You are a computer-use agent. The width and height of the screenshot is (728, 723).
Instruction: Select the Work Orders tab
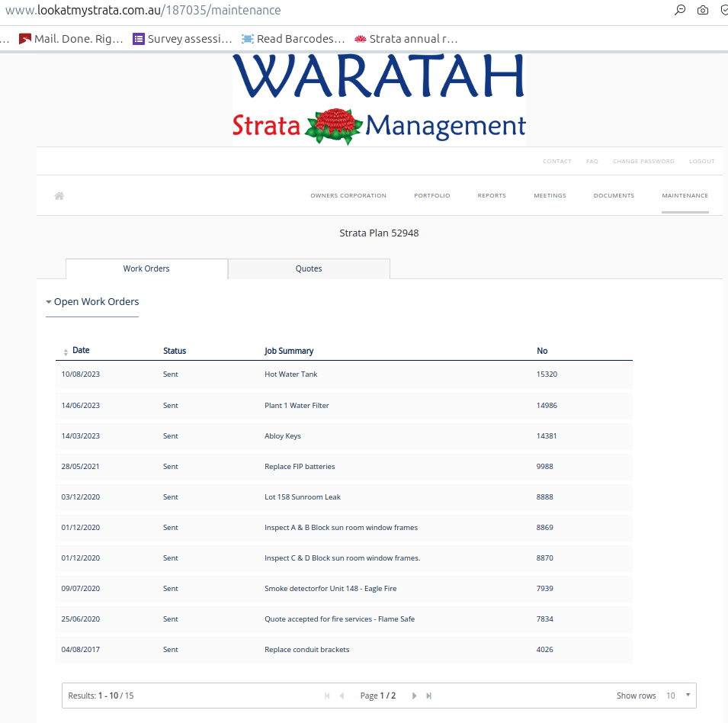(x=146, y=269)
